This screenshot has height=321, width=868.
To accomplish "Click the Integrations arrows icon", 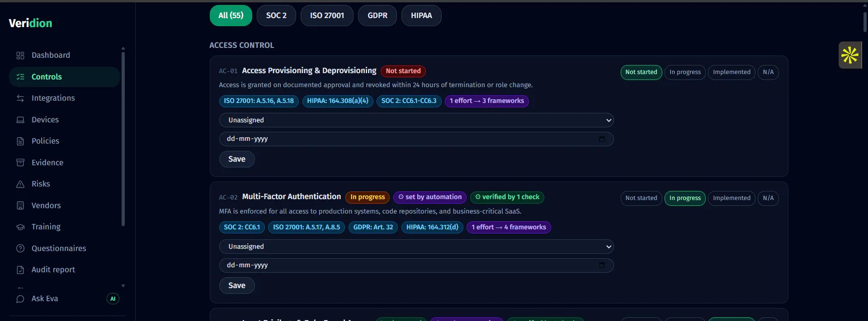I will click(20, 98).
